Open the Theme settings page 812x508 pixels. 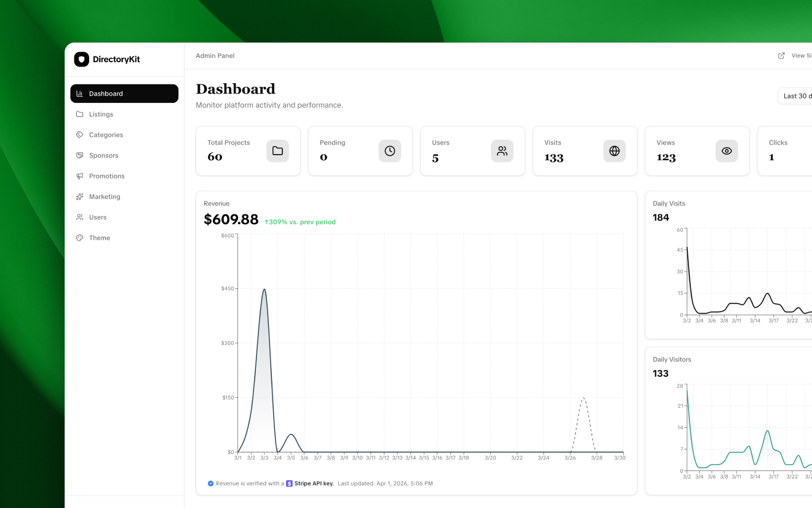coord(99,238)
